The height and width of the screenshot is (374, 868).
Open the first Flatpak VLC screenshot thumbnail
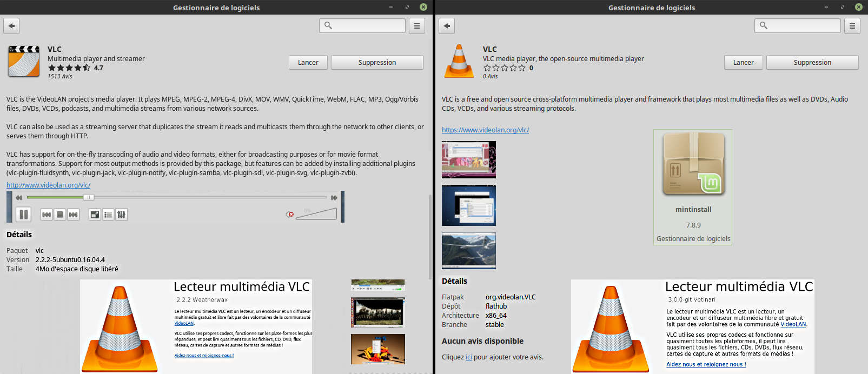coord(469,160)
